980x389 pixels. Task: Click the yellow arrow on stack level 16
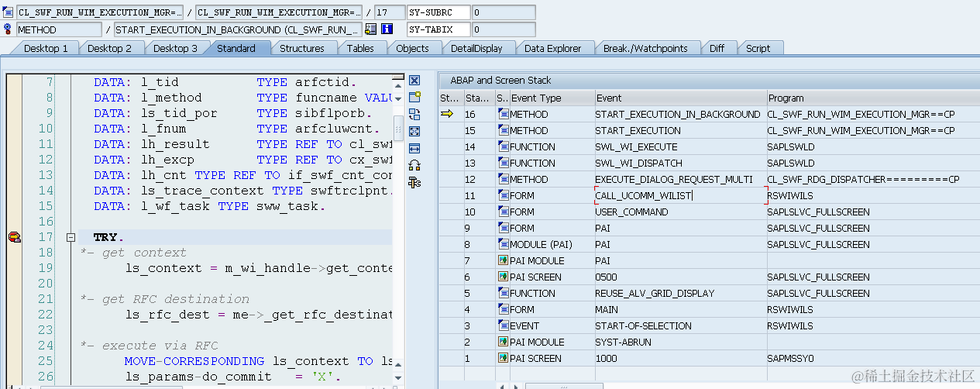449,114
